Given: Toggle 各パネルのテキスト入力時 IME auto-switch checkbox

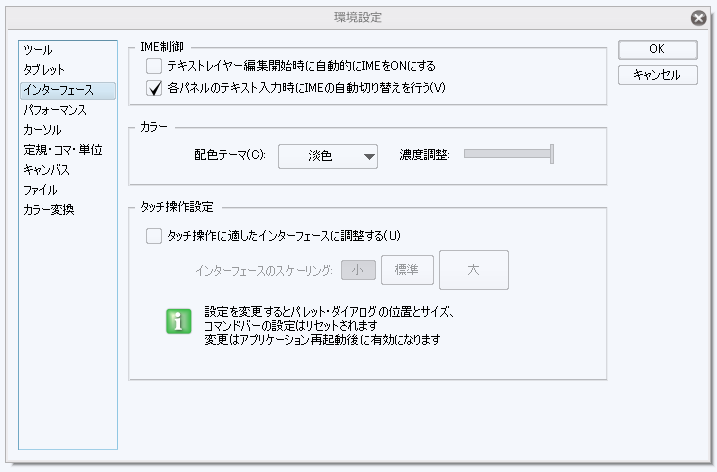Looking at the screenshot, I should (154, 88).
